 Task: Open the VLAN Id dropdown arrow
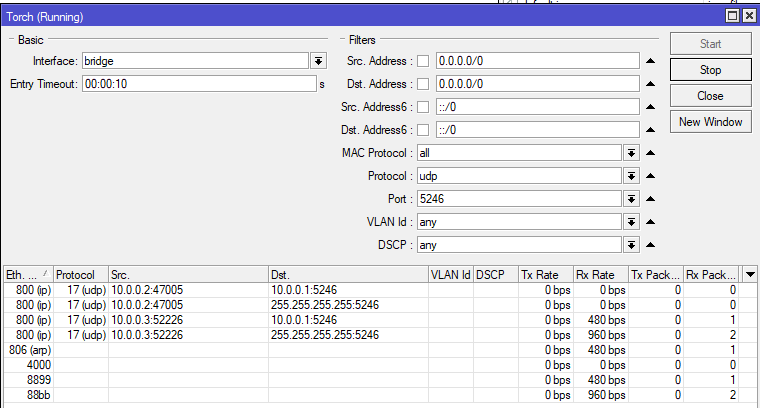tap(631, 222)
